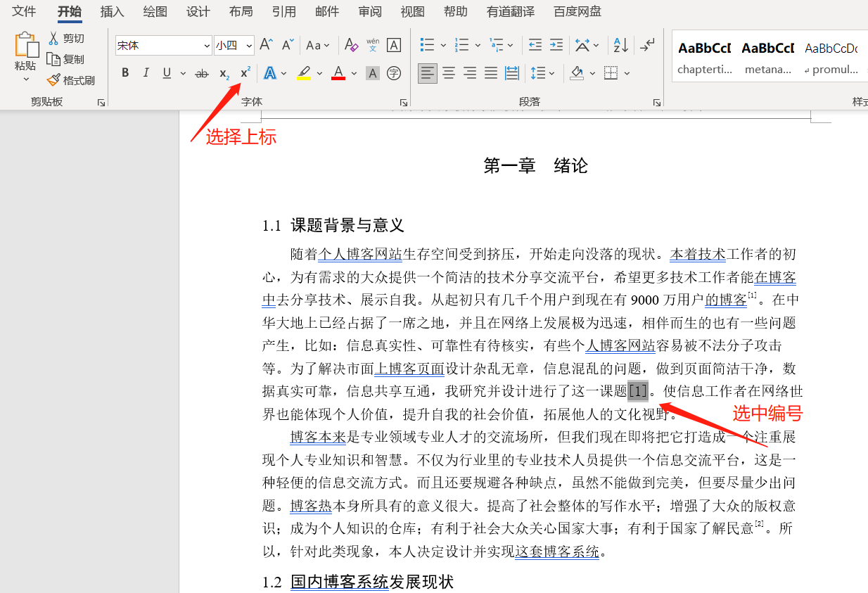The image size is (868, 593).
Task: Clear all formatting with the eraser A icon
Action: 352,45
